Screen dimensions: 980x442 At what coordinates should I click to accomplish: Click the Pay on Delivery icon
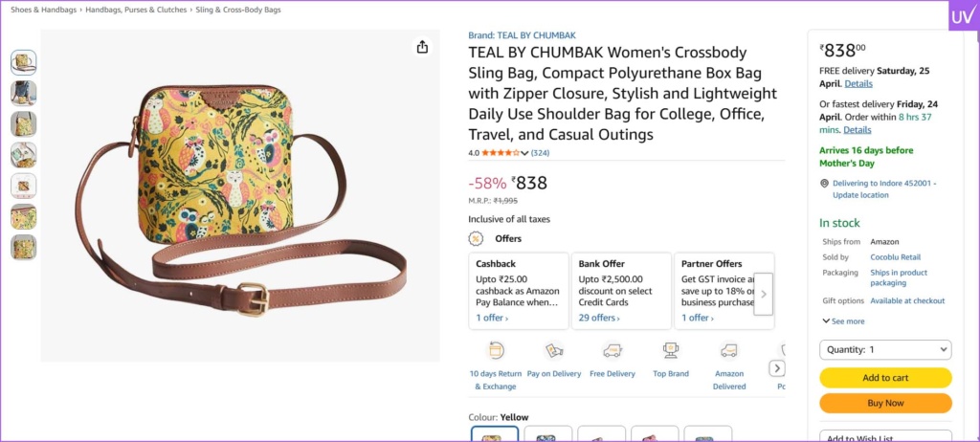point(553,350)
